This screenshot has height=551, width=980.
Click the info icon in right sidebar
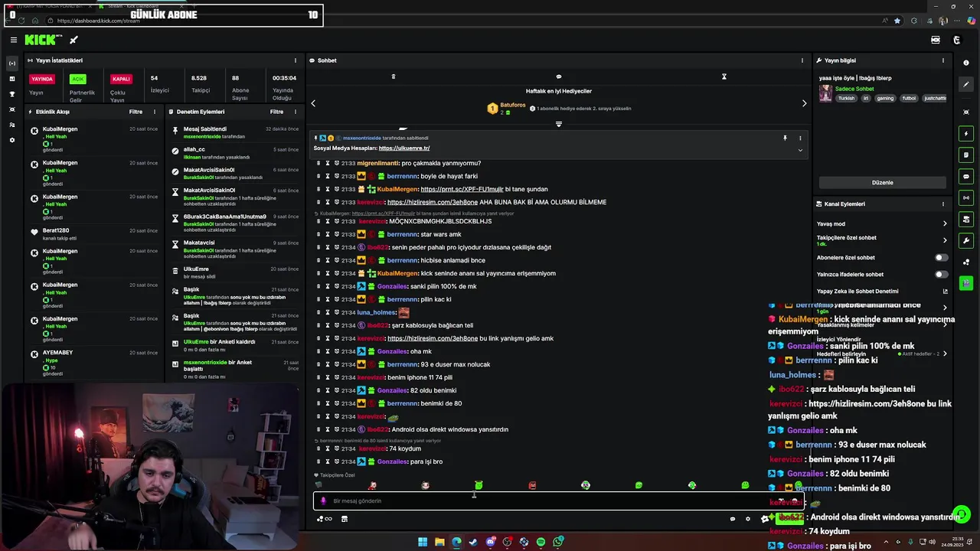966,63
